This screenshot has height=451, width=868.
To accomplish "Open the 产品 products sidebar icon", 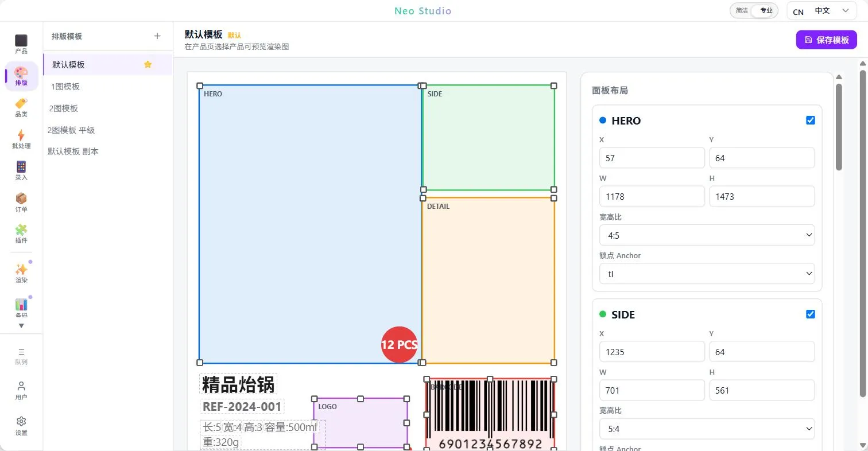I will pos(21,44).
